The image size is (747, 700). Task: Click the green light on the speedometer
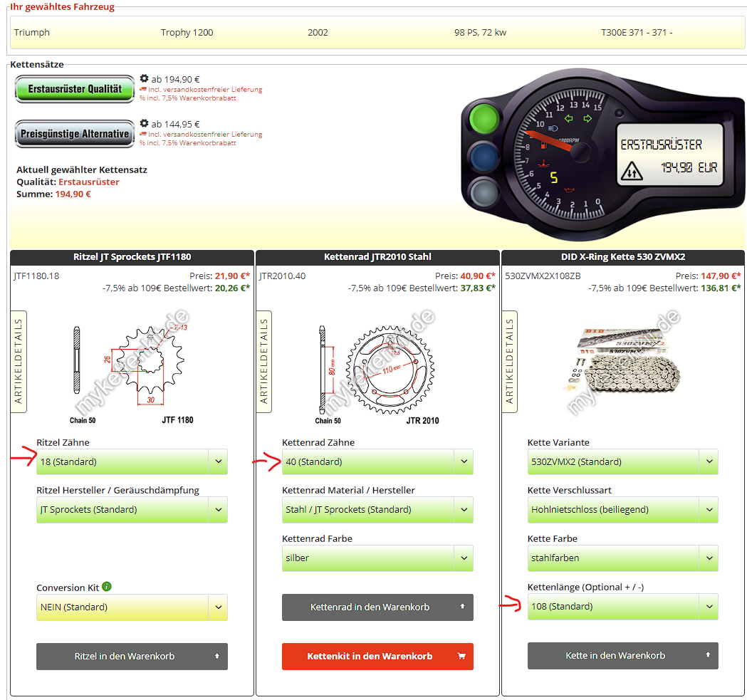[484, 119]
